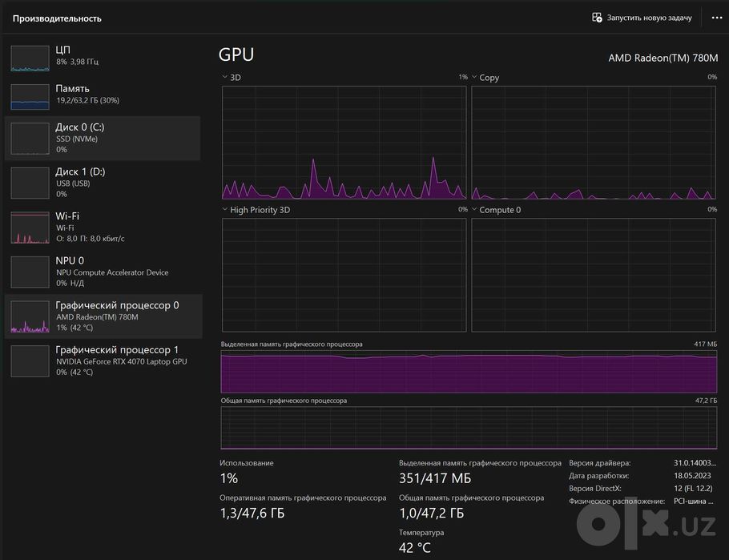
Task: Click the 1,3/47,6 ГБ GPU memory value
Action: [x=252, y=513]
